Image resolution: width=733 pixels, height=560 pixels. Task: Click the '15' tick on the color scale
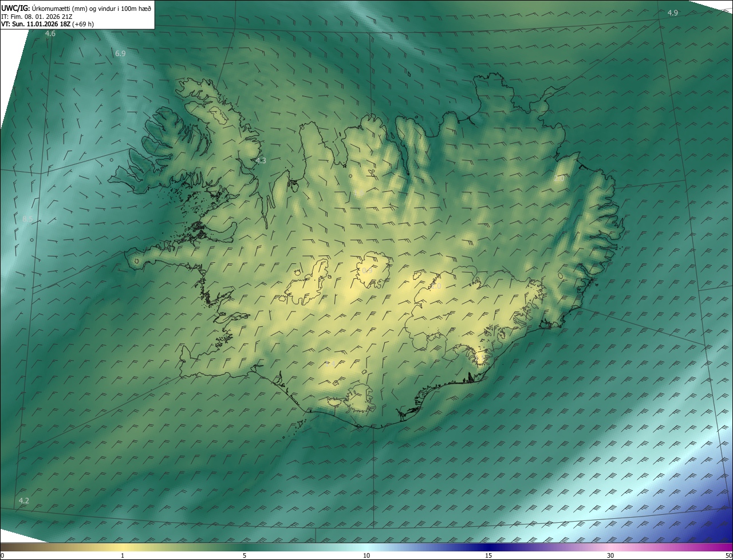tap(488, 555)
